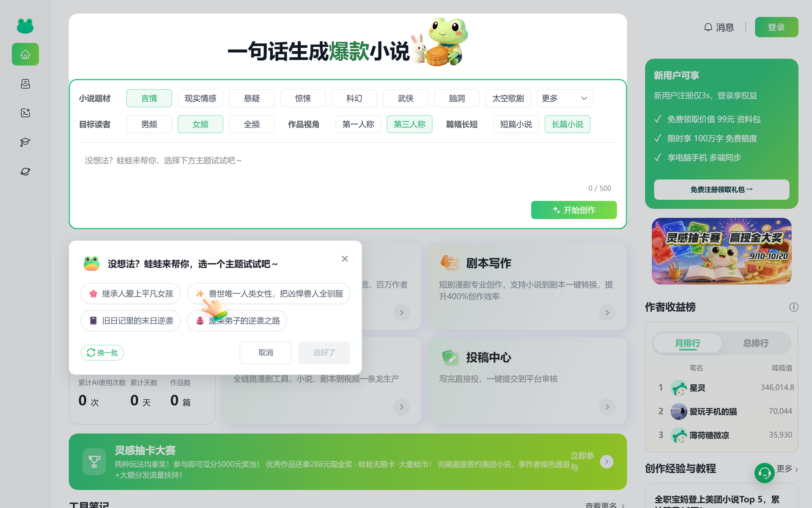812x508 pixels.
Task: Expand the 更多 genre dropdown
Action: 565,98
